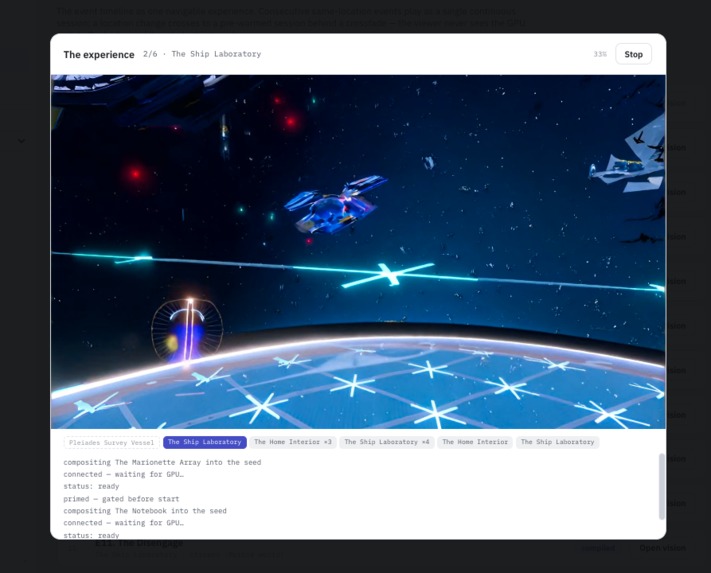The image size is (711, 573).
Task: Stop the running experience
Action: (633, 54)
